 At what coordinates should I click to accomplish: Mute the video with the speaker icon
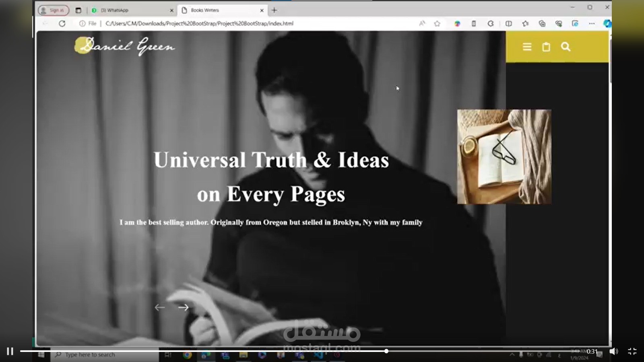pos(613,351)
